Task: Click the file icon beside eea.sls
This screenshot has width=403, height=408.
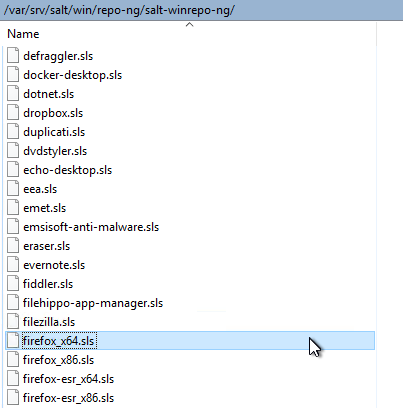Action: (x=13, y=188)
